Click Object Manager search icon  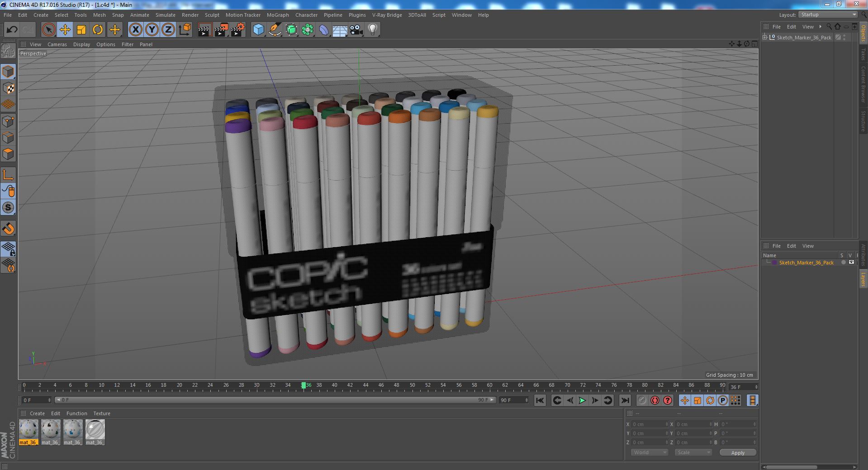coord(829,27)
